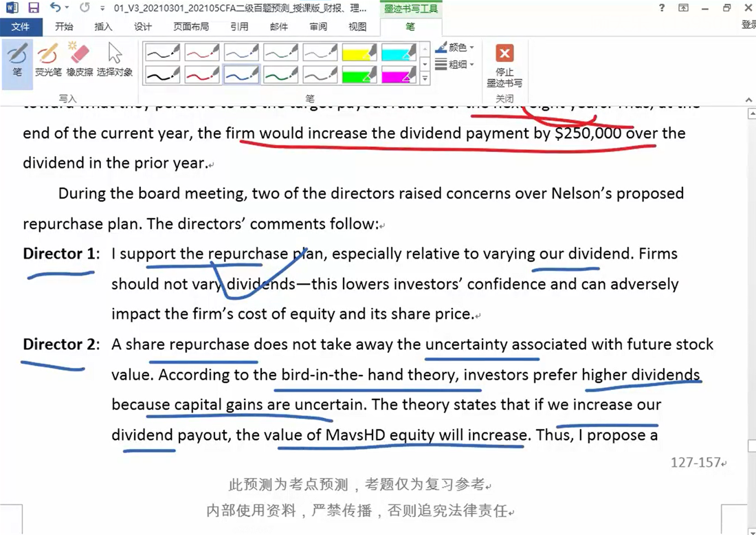Click the page number "127-157"
756x535 pixels.
tap(696, 463)
